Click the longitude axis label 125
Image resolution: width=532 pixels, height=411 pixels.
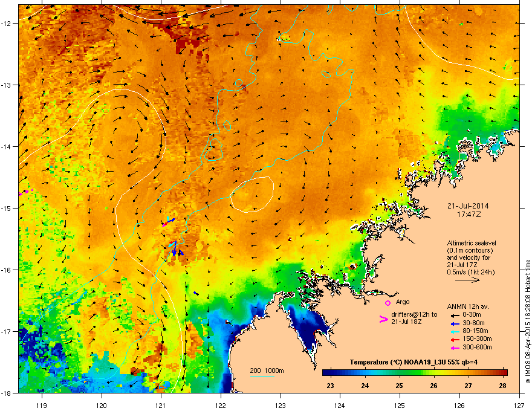tap(400, 405)
